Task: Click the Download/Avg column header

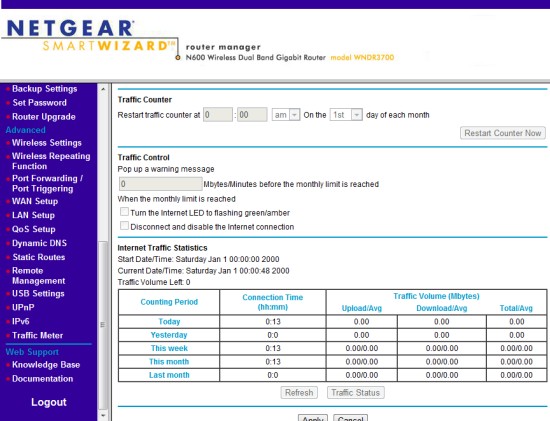Action: pos(442,308)
